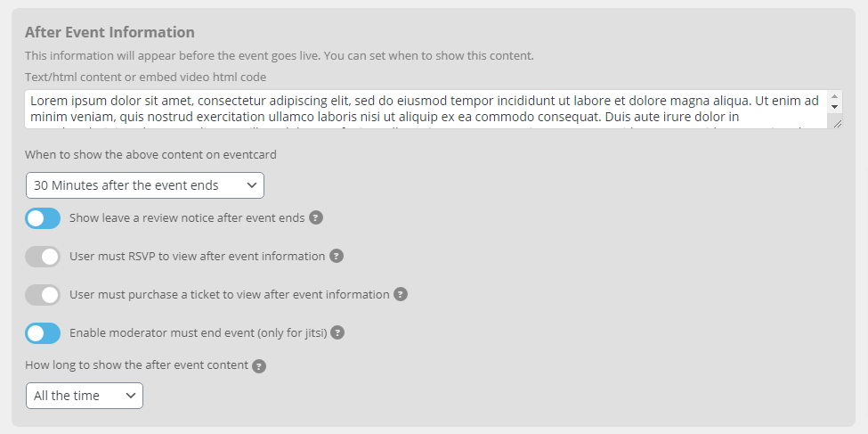Disable the moderator must end event switch
This screenshot has width=868, height=434.
pos(43,333)
